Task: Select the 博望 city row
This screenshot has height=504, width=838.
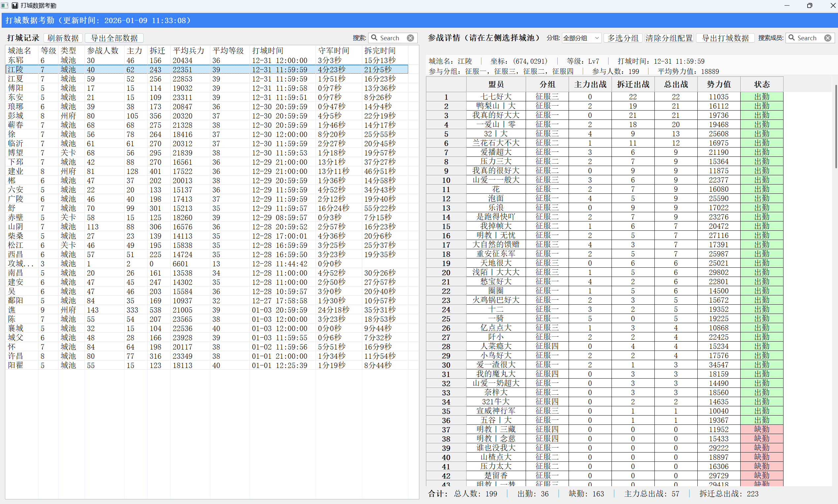Action: tap(207, 153)
